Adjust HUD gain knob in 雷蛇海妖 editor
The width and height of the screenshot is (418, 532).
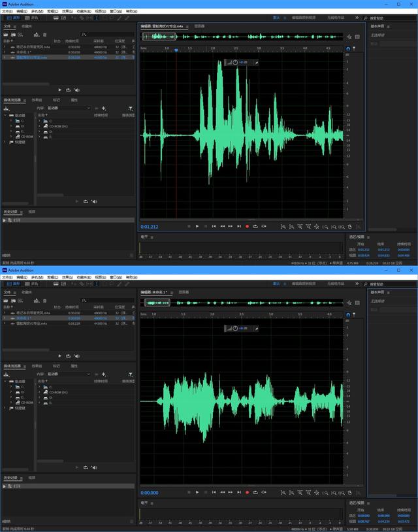(x=235, y=63)
